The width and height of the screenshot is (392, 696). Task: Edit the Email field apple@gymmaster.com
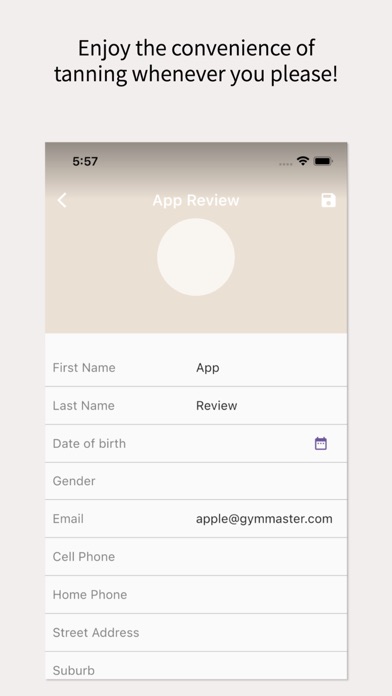196,519
